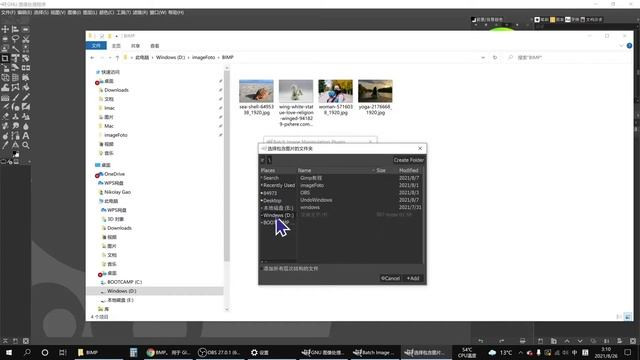Open OBS from the taskbar
Screen dimensions: 640x360
pyautogui.click(x=219, y=352)
